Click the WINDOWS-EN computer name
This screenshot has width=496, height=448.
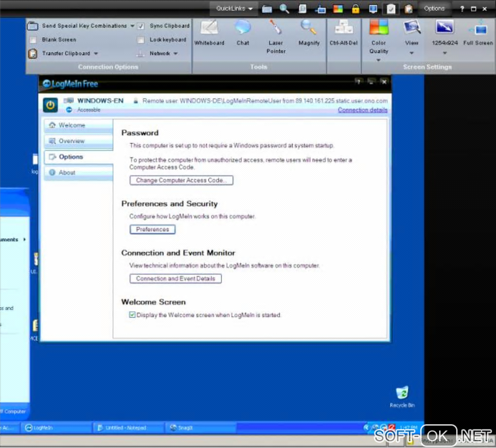point(100,101)
